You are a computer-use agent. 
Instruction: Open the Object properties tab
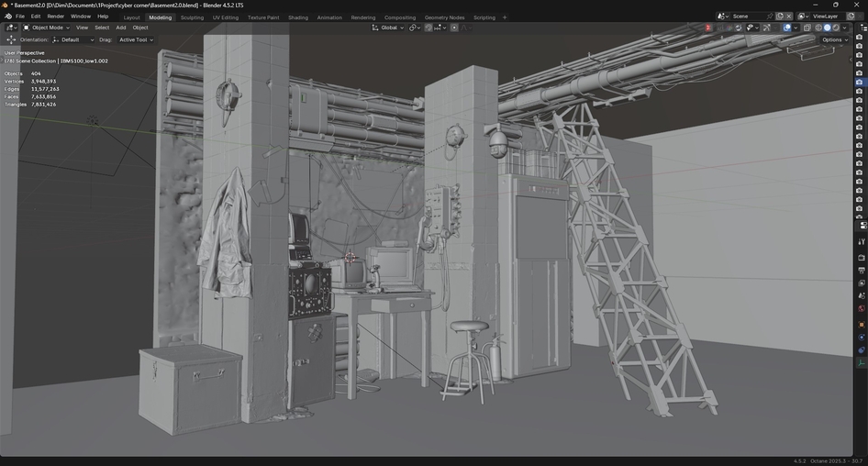(862, 325)
